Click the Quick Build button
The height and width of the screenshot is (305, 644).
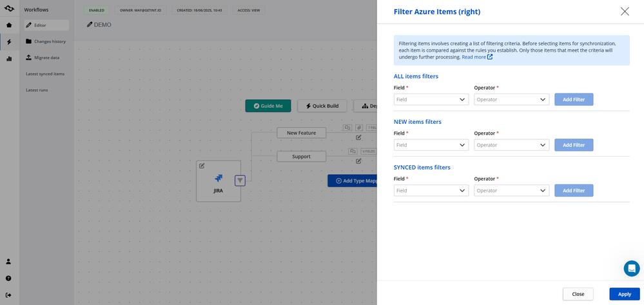(322, 106)
